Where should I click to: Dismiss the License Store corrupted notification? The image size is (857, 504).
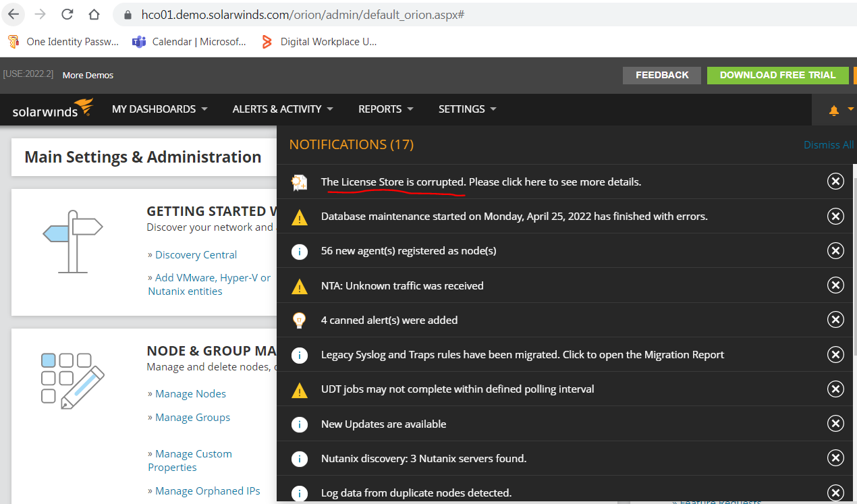(835, 181)
